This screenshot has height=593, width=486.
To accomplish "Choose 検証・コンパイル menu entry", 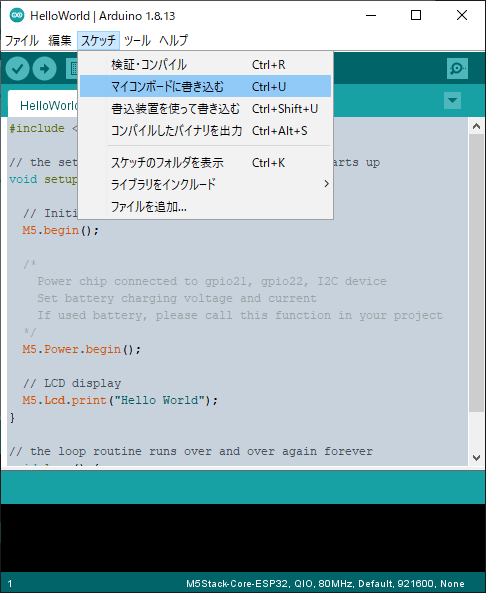I will click(205, 65).
